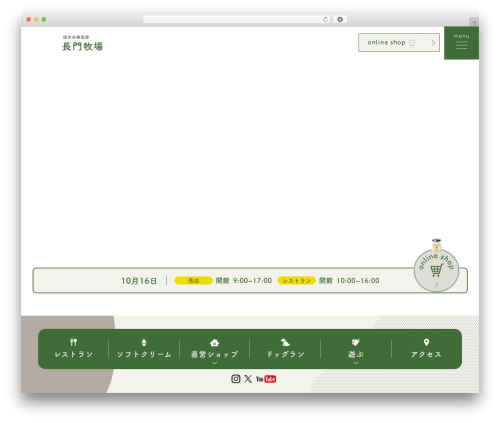Image resolution: width=500 pixels, height=423 pixels.
Task: Open the X (Twitter) icon link
Action: (248, 379)
